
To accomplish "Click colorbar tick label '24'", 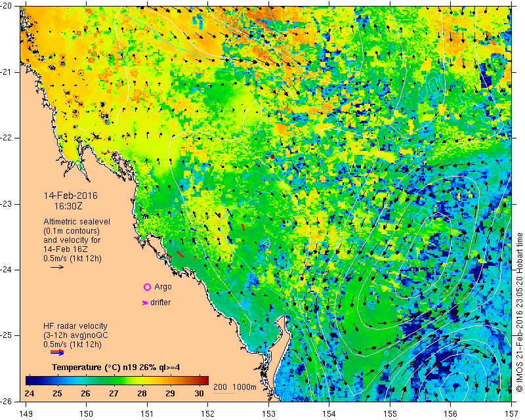I will pos(30,393).
